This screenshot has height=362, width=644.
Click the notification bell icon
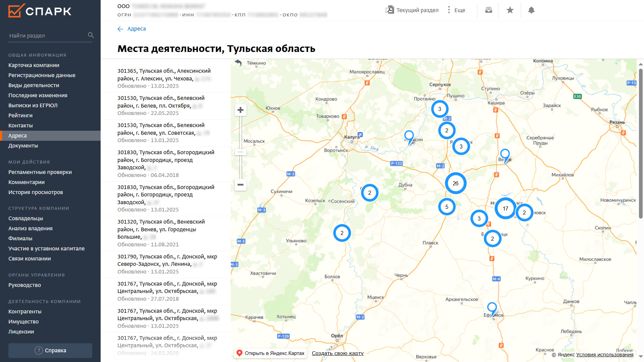pyautogui.click(x=531, y=10)
